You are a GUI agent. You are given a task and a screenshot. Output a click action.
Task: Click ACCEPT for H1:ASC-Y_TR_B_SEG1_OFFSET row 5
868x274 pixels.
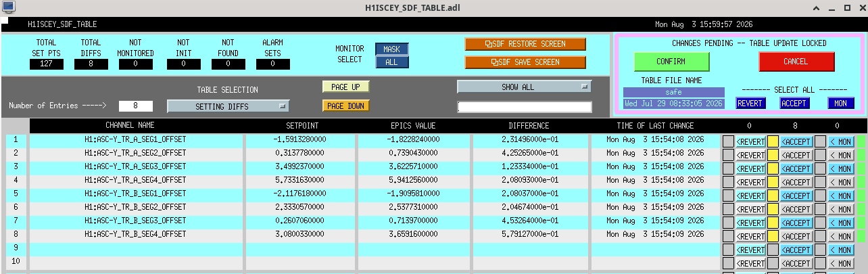pyautogui.click(x=796, y=196)
